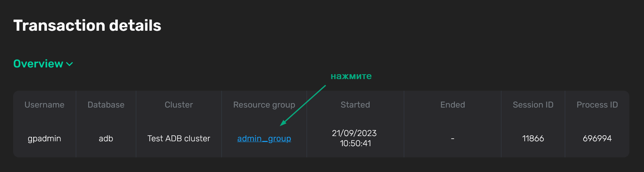
Task: Click the Resource group column header
Action: coord(264,105)
